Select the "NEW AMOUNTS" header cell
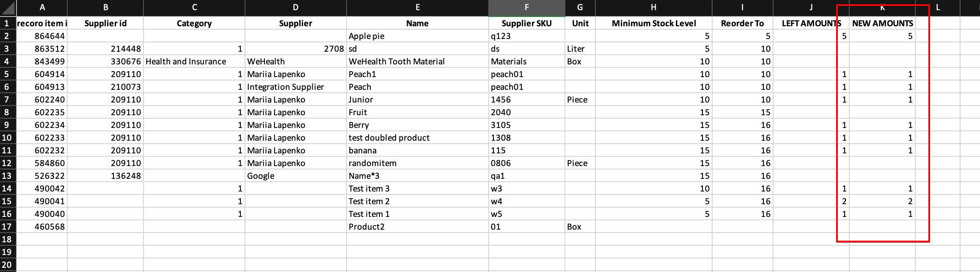Viewport: 980px width, 272px height. tap(882, 23)
